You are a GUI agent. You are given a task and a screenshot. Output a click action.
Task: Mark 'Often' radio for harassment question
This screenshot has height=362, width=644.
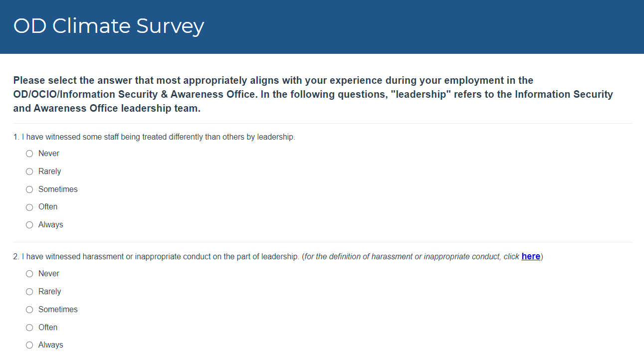pos(29,328)
